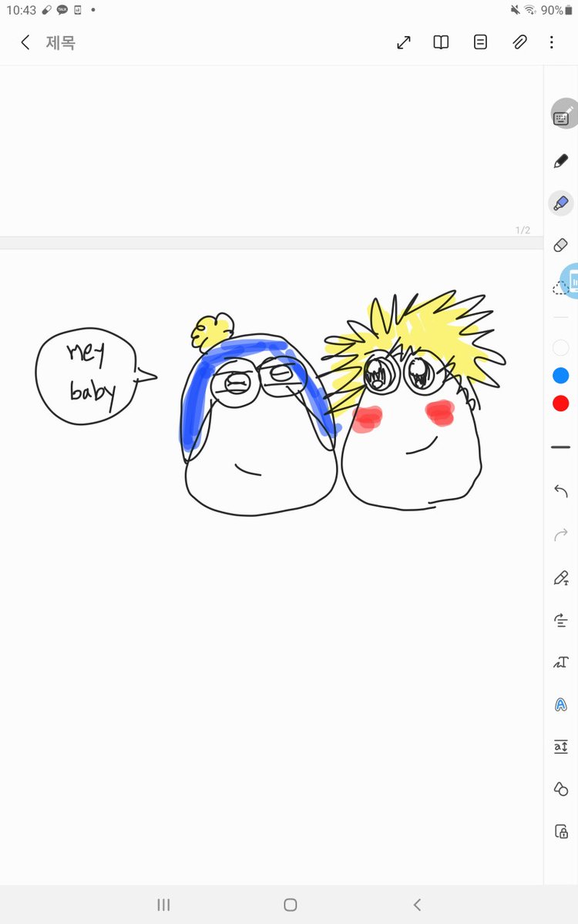
Task: Open recent apps from navigation bar
Action: pyautogui.click(x=163, y=905)
